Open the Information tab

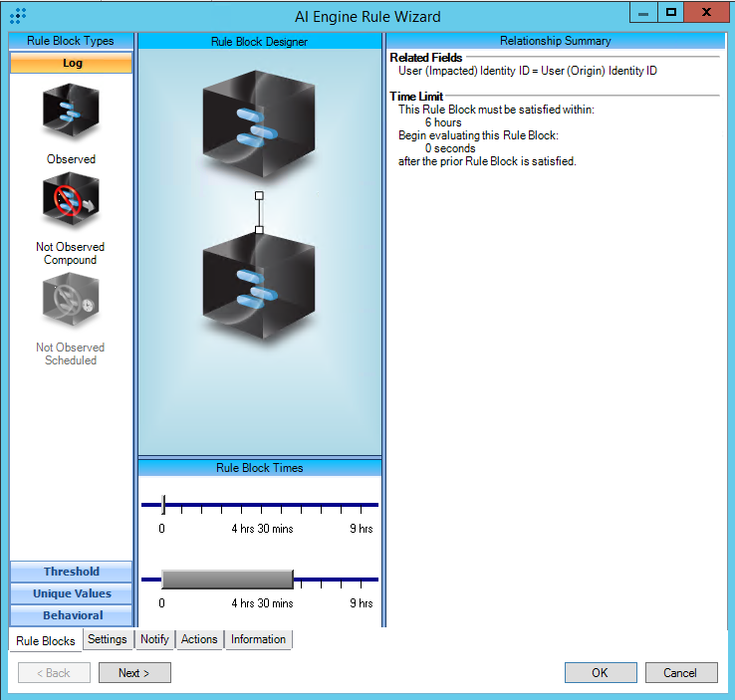click(x=258, y=639)
